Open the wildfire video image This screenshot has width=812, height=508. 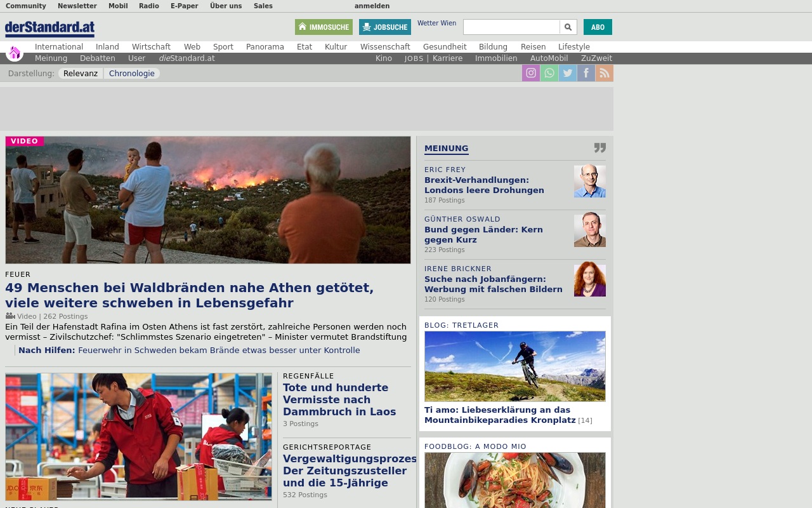pyautogui.click(x=208, y=200)
